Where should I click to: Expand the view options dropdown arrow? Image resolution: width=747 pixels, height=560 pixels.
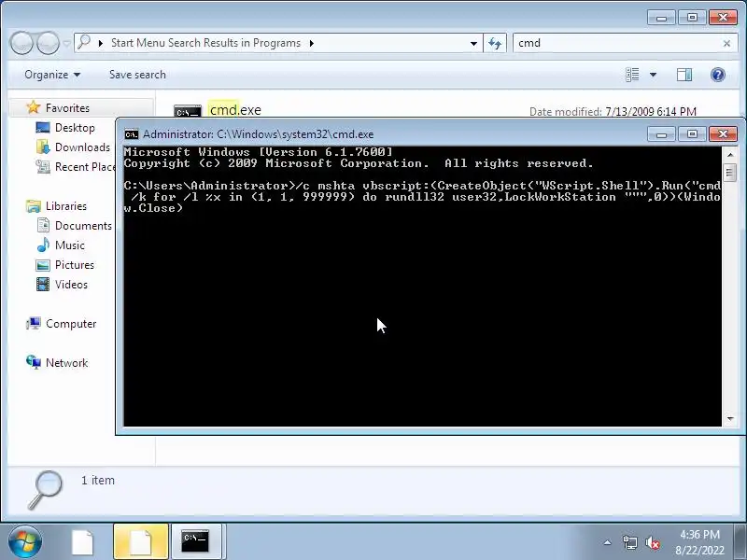click(653, 75)
